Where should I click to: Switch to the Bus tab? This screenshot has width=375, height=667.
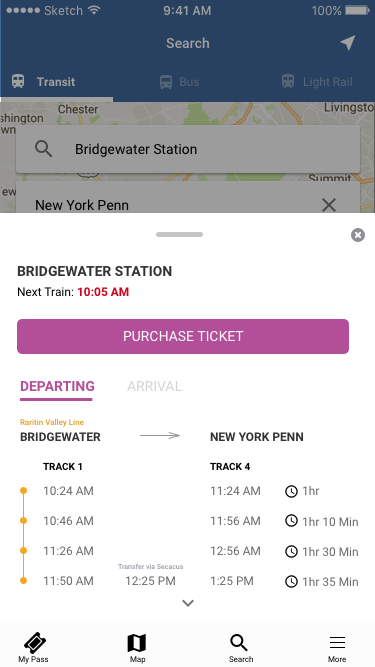click(x=179, y=82)
